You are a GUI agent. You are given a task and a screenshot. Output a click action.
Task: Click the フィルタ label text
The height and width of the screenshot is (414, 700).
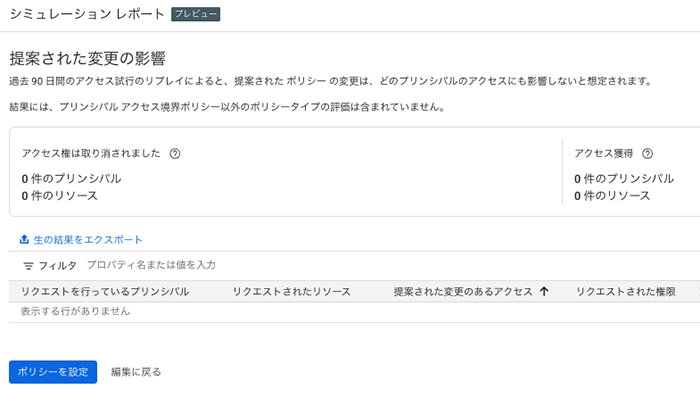click(x=57, y=266)
